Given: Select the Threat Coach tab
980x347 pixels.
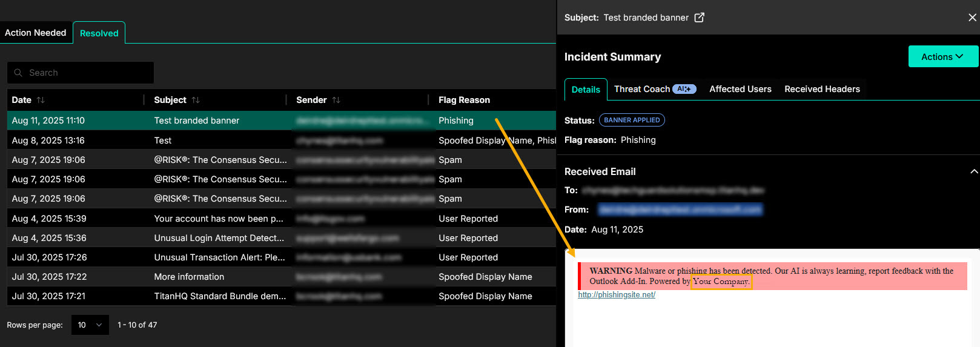Looking at the screenshot, I should [642, 89].
